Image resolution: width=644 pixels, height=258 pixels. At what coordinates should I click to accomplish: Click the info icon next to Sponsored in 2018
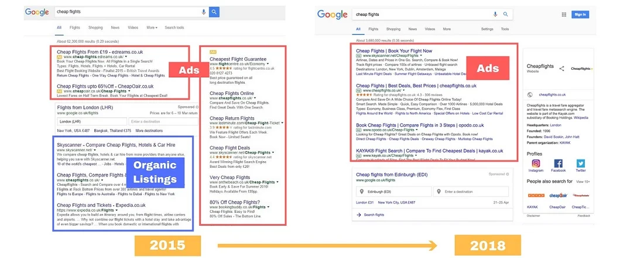click(x=508, y=175)
